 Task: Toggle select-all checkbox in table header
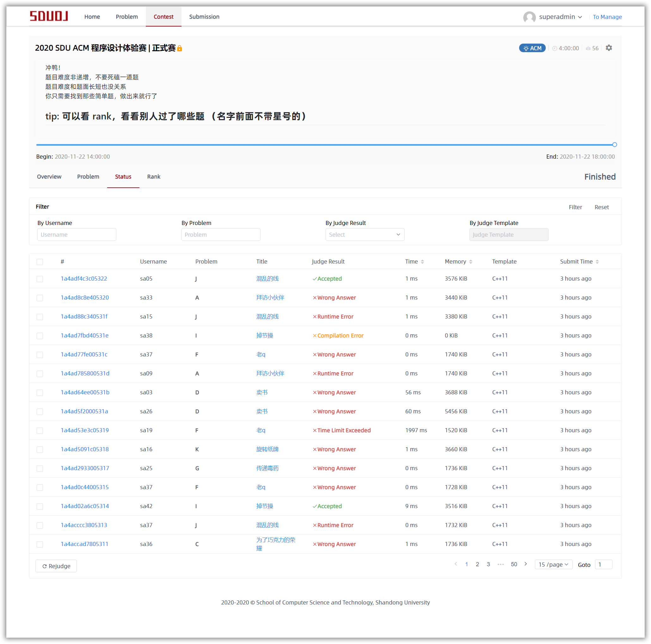click(x=40, y=262)
